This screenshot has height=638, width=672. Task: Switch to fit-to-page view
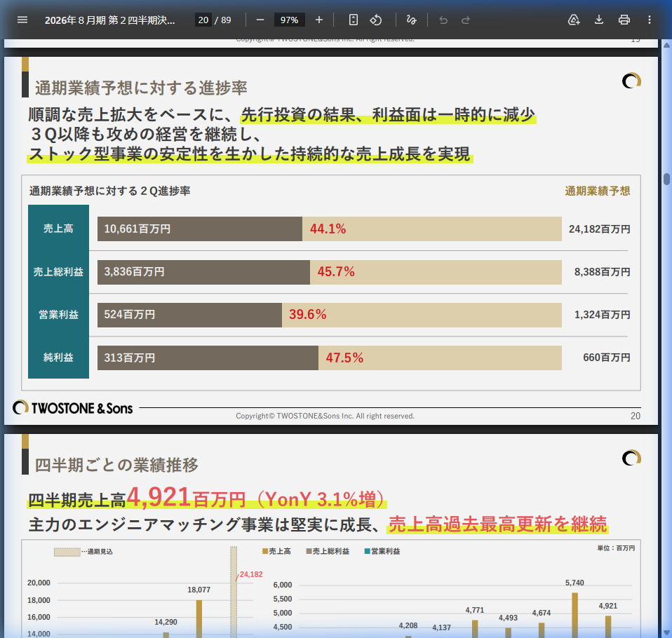[354, 20]
